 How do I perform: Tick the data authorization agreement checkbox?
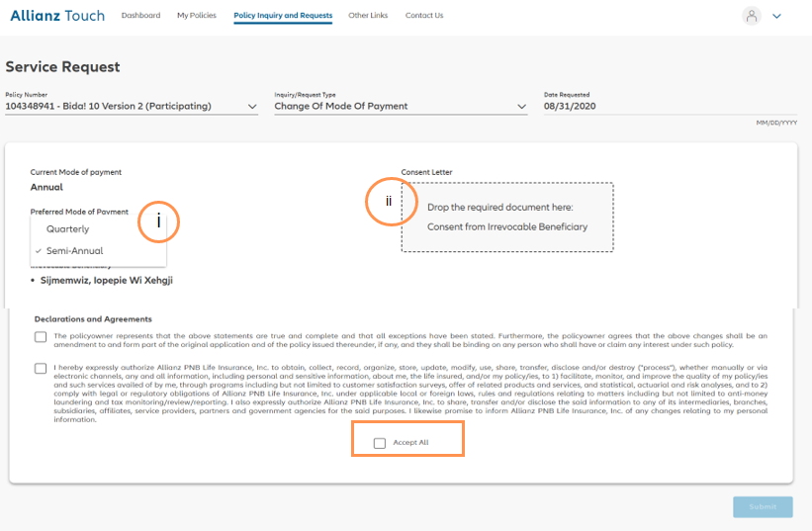pos(41,369)
